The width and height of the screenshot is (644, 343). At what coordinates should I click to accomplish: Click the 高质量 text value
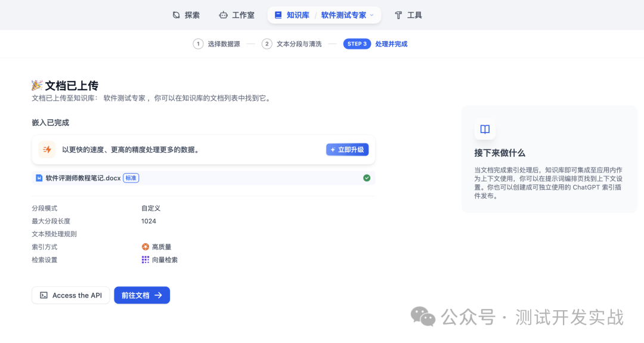[162, 247]
